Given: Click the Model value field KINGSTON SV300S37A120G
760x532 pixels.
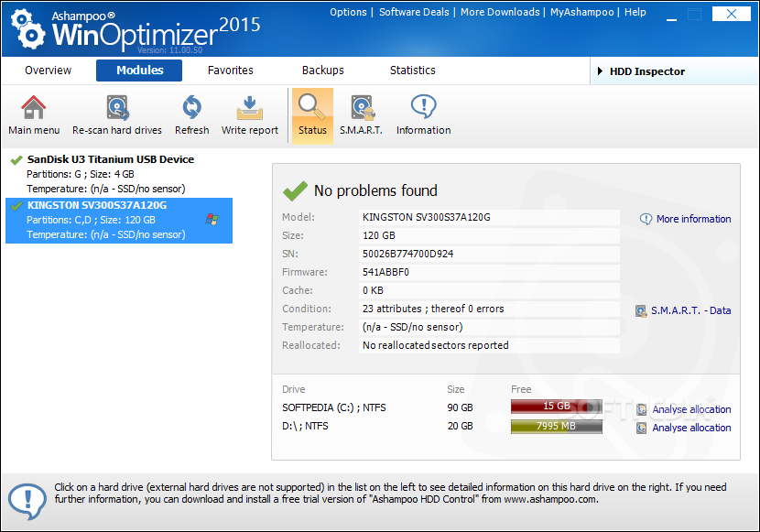Looking at the screenshot, I should tap(489, 218).
